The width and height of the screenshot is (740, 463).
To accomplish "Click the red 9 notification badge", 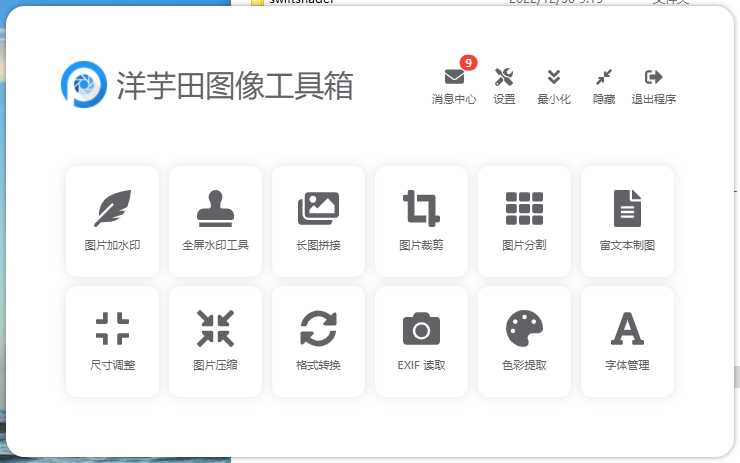I will point(468,62).
